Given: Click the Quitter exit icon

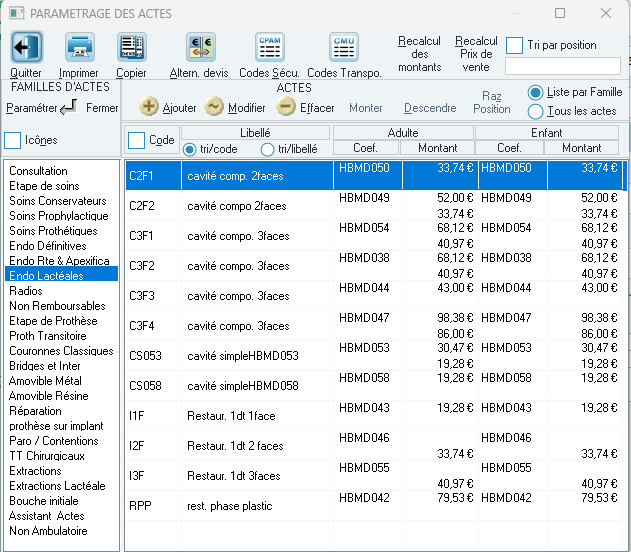Looking at the screenshot, I should point(26,47).
